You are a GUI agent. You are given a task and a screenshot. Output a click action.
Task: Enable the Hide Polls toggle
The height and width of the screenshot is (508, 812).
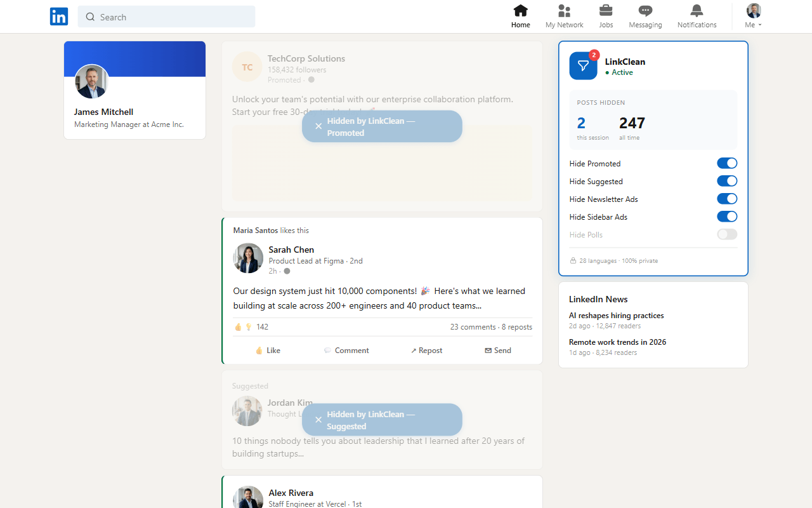[727, 234]
